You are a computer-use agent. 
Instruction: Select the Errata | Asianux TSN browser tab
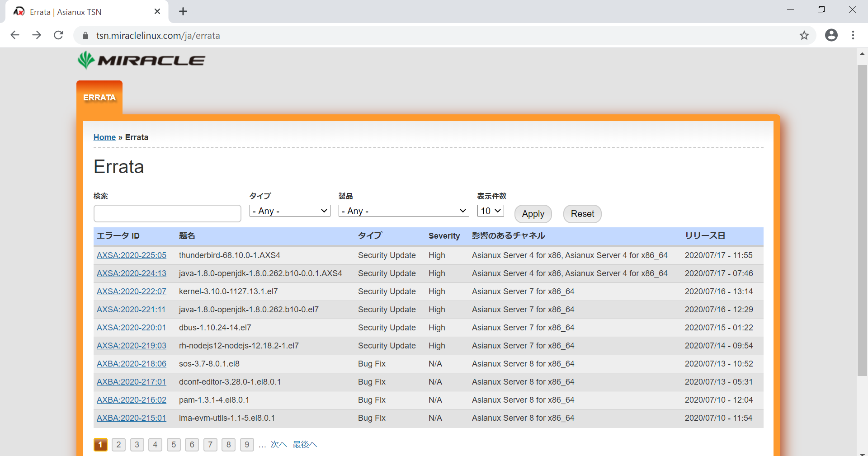click(x=81, y=12)
